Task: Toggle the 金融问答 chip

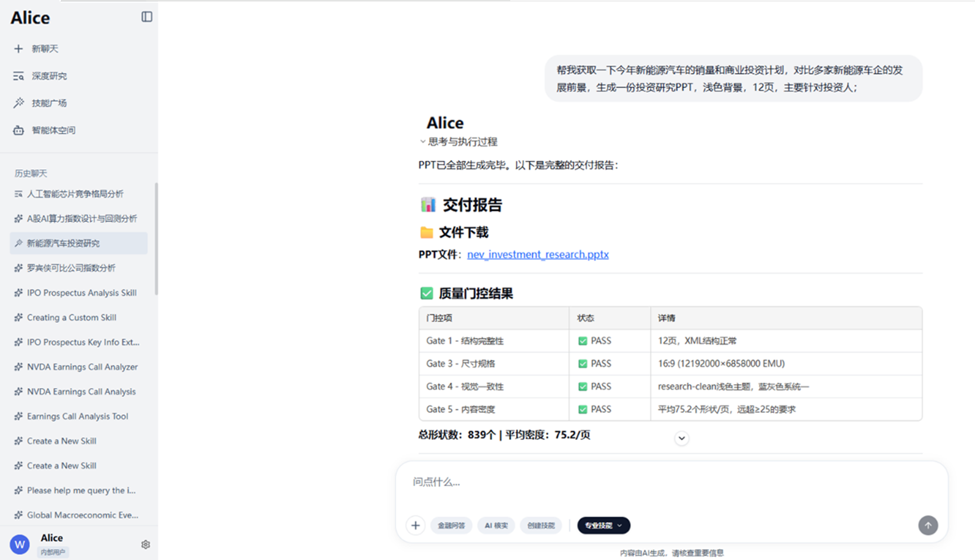Action: (451, 525)
